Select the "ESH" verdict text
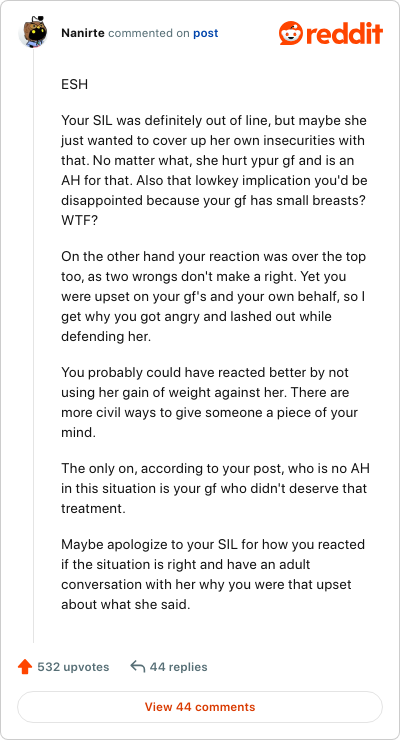Screen dimensions: 400x740 (75, 85)
